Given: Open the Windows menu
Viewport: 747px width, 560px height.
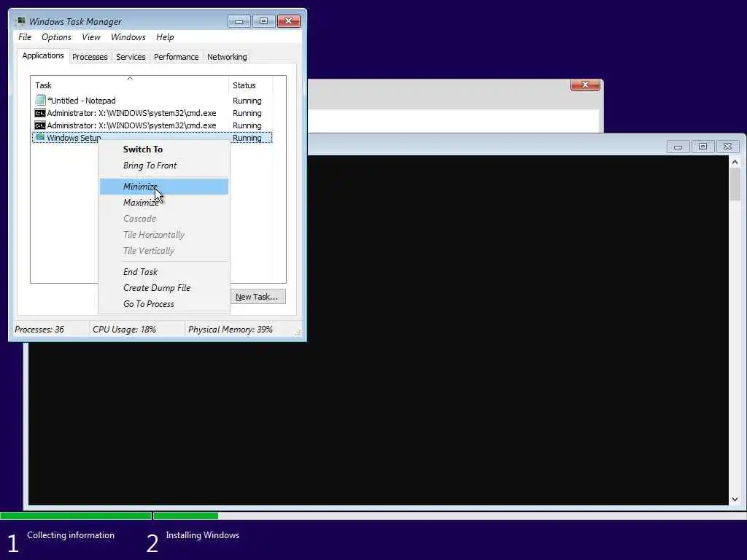Looking at the screenshot, I should (x=128, y=37).
